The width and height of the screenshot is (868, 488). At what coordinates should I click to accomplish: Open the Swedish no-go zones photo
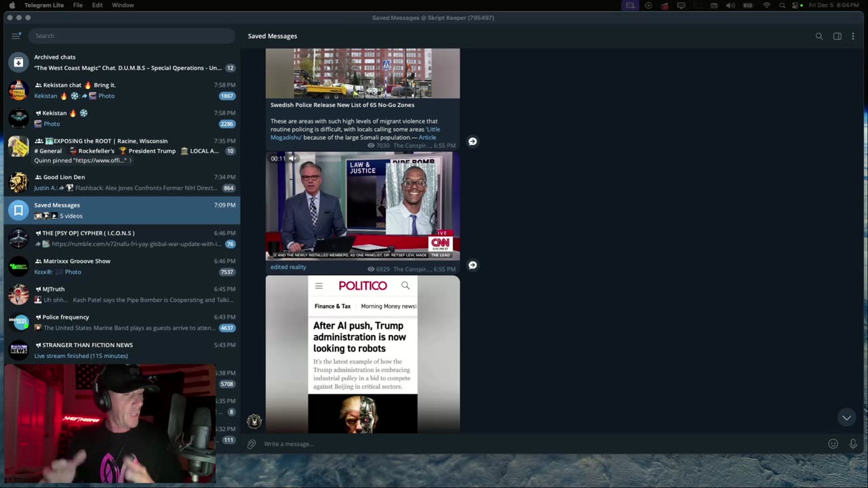click(x=363, y=73)
